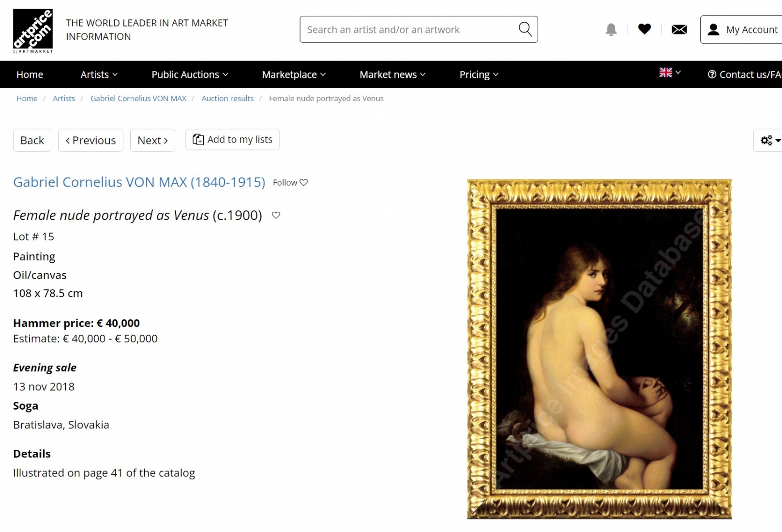Screen dimensions: 782x532
Task: Click Contact us/FAQ help icon
Action: click(x=712, y=74)
